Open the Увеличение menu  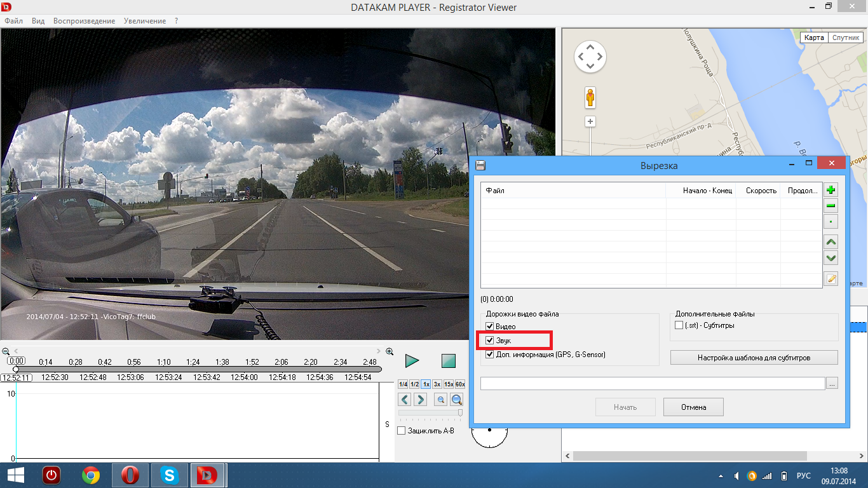145,21
